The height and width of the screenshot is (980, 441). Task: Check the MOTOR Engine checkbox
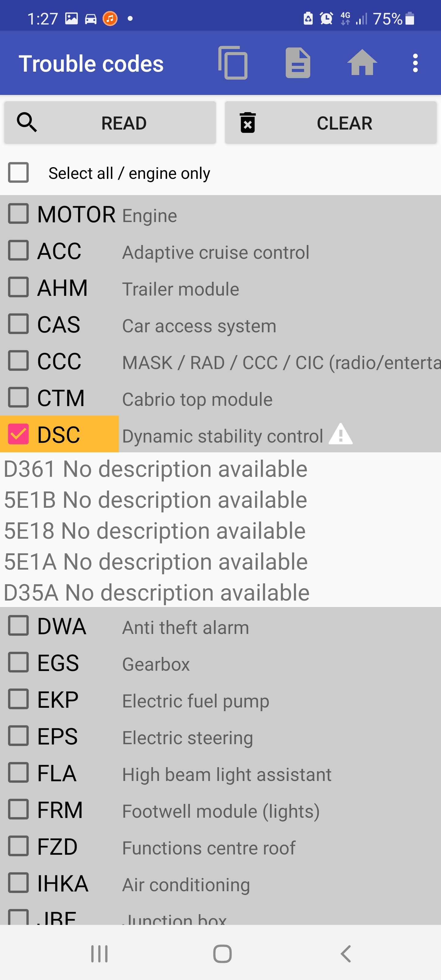(19, 213)
